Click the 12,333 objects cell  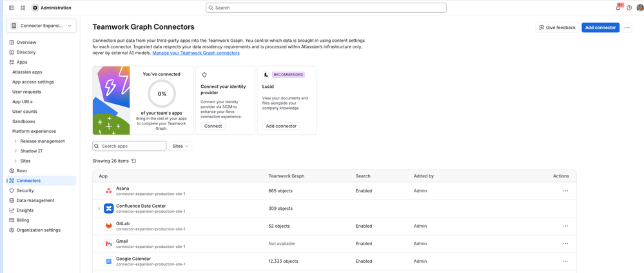pyautogui.click(x=284, y=261)
